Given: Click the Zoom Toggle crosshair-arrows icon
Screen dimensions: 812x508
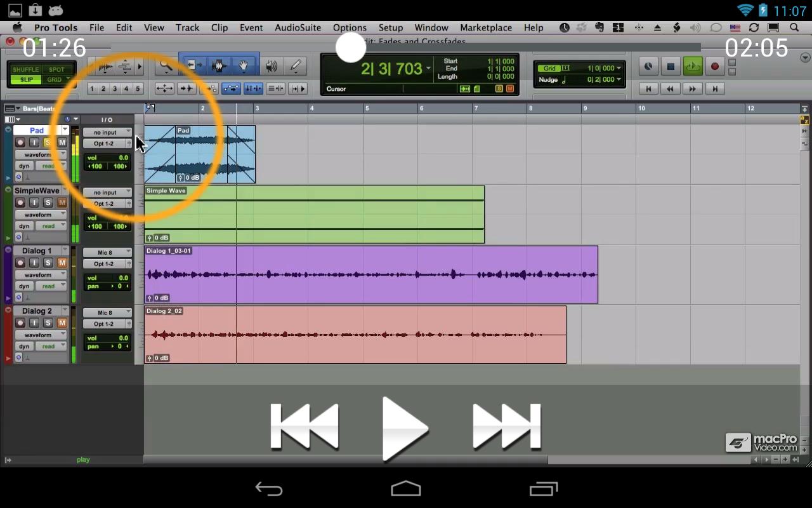Looking at the screenshot, I should click(164, 88).
